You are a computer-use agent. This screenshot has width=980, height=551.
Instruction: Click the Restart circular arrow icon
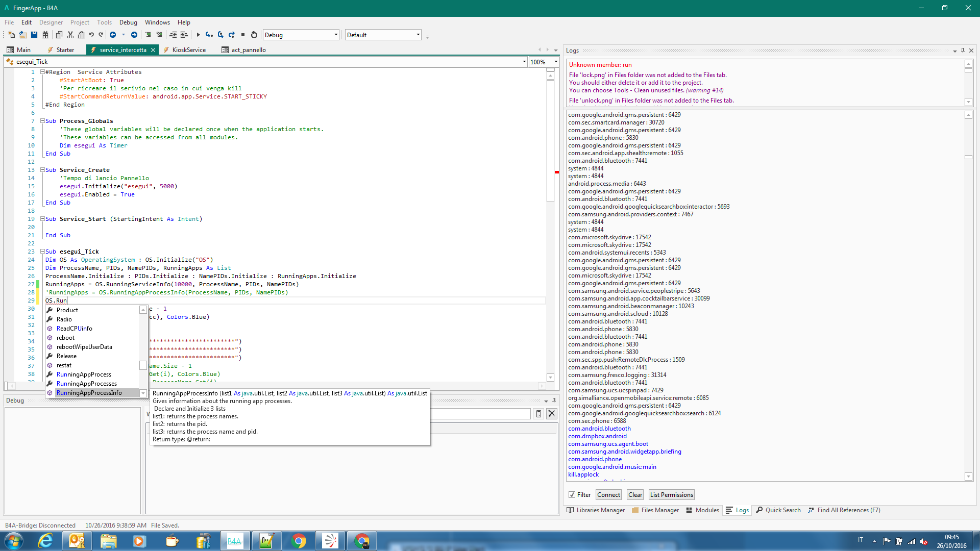[x=254, y=35]
